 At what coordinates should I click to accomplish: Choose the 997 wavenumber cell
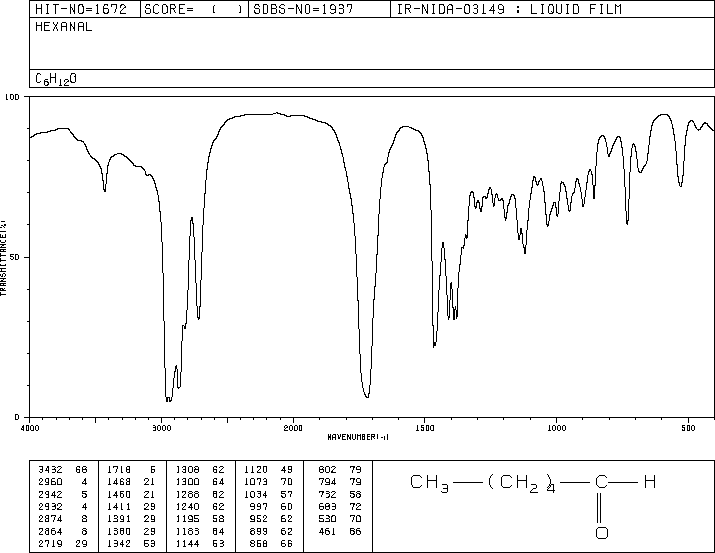click(x=259, y=506)
